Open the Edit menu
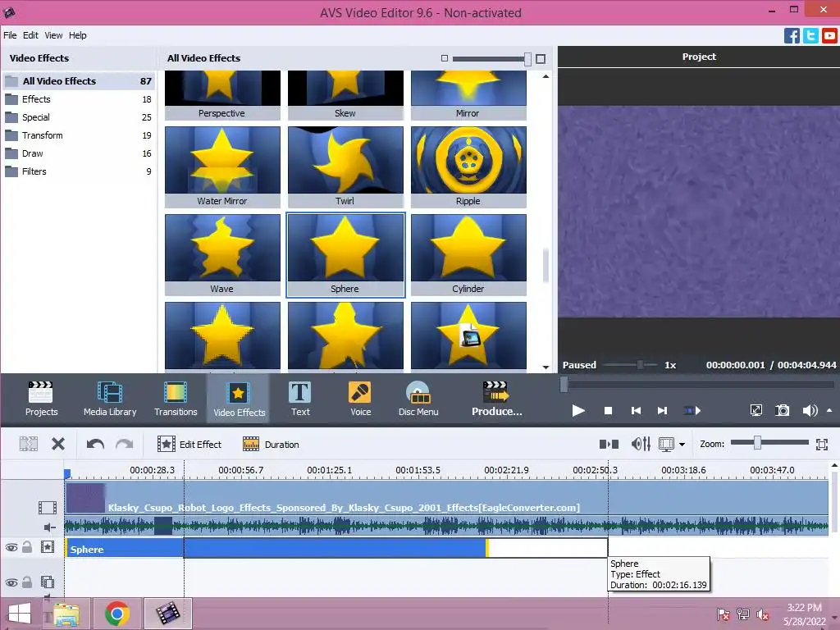 pos(30,35)
